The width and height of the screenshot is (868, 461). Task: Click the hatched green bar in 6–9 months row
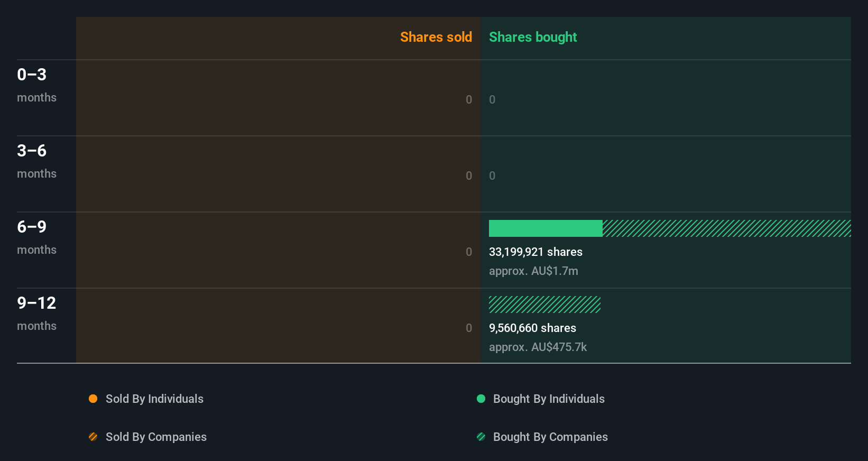(727, 228)
